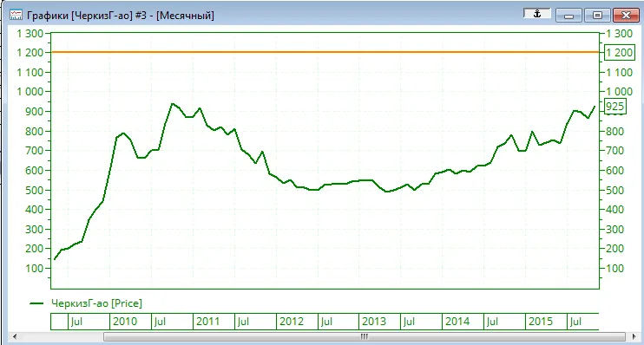The width and height of the screenshot is (644, 345).
Task: Click the chart window icon in title bar
Action: (x=16, y=16)
